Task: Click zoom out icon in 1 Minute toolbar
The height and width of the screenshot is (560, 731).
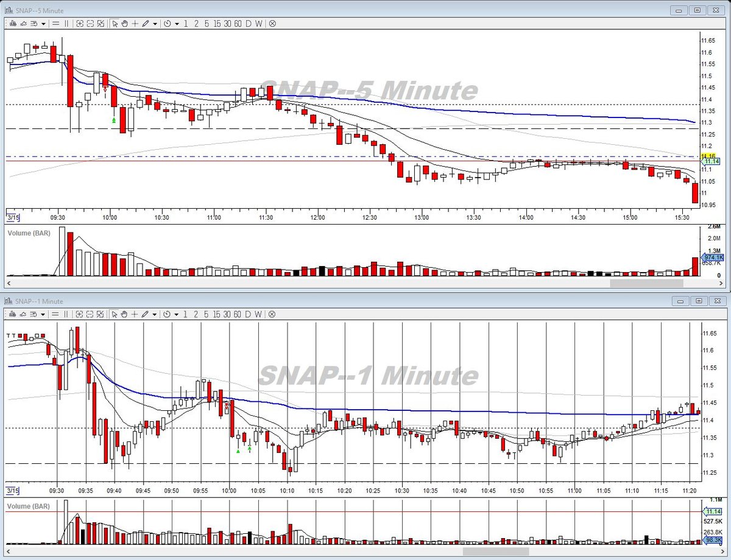Action: pyautogui.click(x=90, y=314)
